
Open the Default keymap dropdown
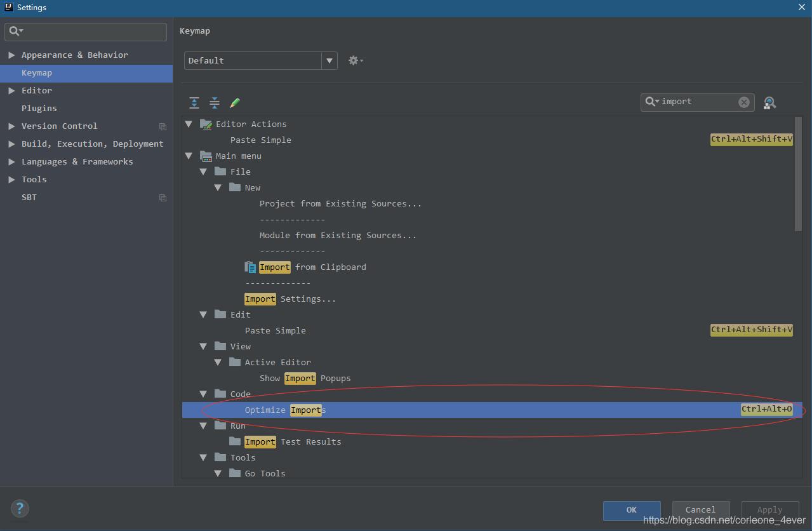[329, 61]
